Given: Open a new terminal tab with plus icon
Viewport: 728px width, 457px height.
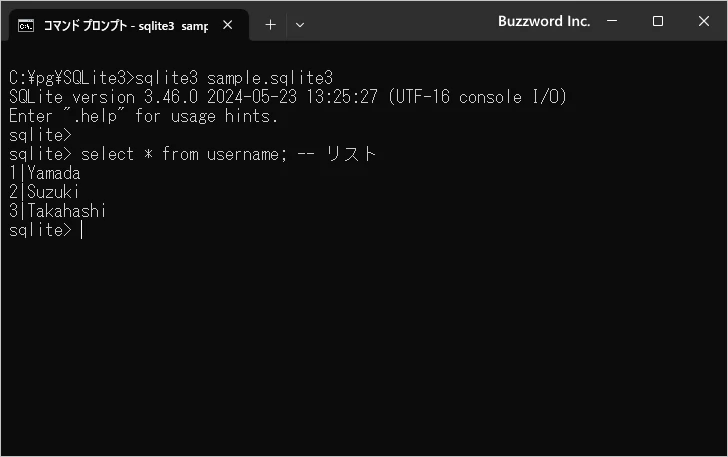Looking at the screenshot, I should coord(270,24).
